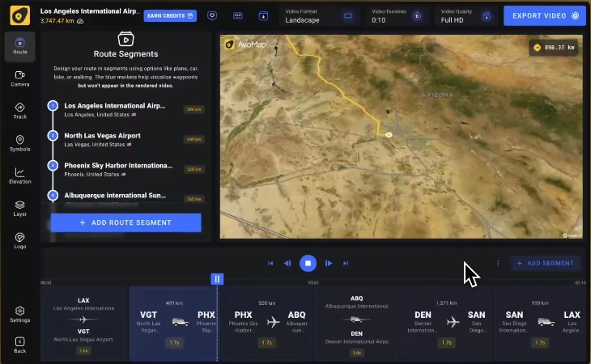Open the Layer panel
Screen dimensions: 591x364
point(19,208)
